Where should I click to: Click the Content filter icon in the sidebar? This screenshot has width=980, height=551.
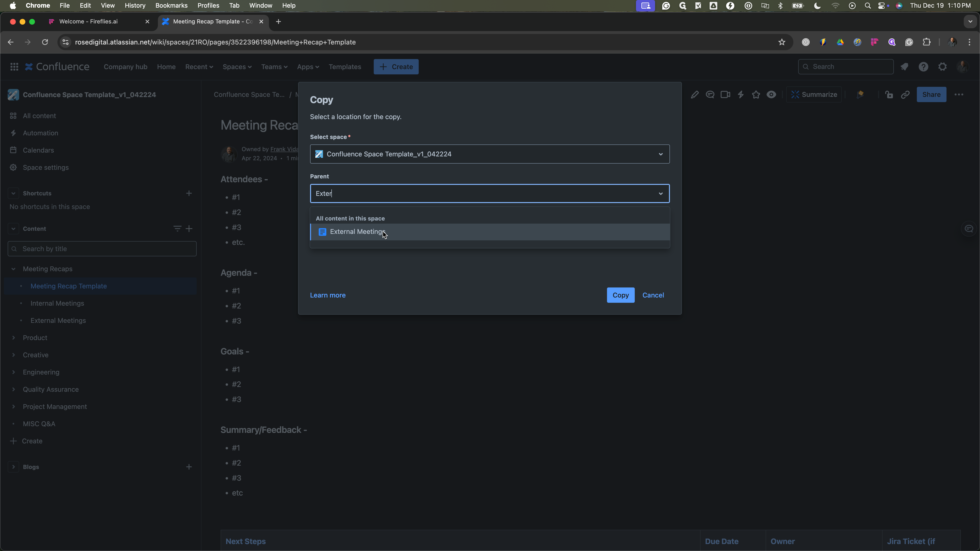(x=177, y=229)
